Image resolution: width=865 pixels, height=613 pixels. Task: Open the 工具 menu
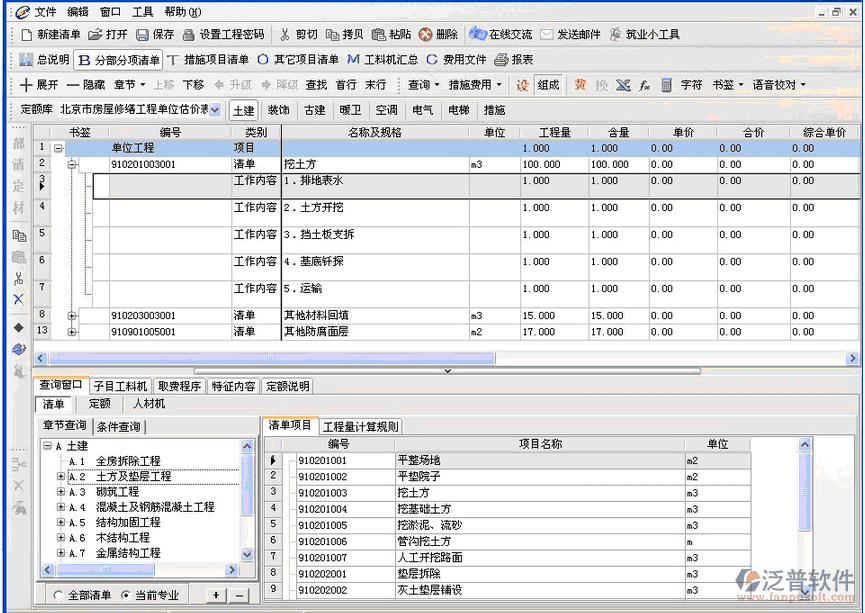(x=143, y=12)
